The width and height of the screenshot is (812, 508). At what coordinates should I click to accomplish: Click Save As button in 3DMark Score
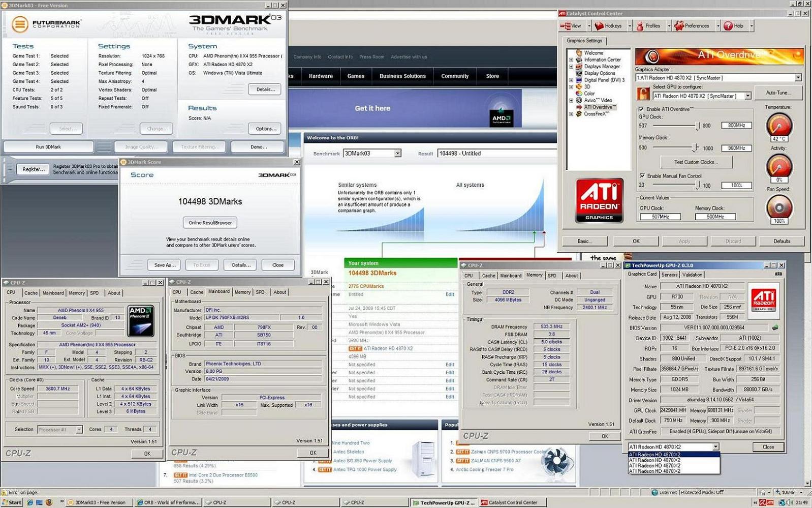tap(165, 265)
